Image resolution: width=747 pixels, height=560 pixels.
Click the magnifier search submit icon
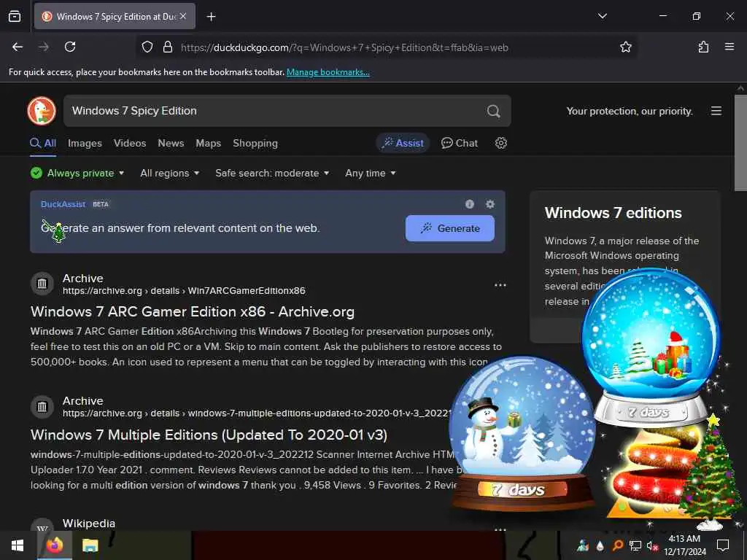494,111
